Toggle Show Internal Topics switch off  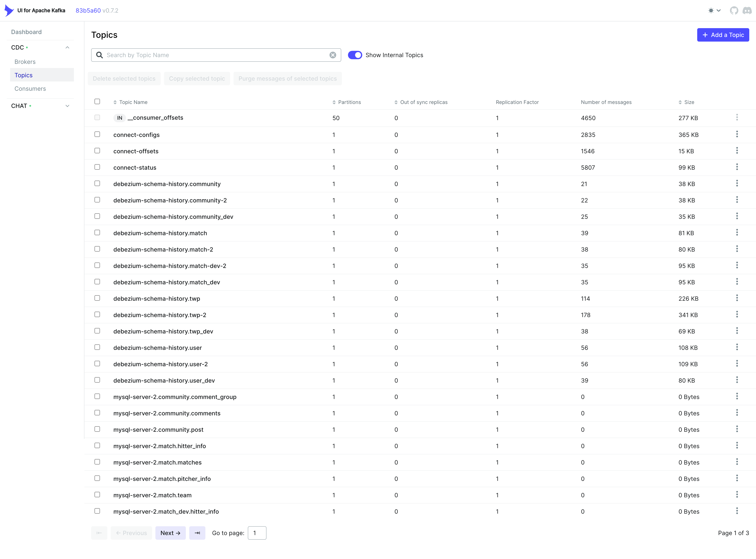pyautogui.click(x=355, y=55)
